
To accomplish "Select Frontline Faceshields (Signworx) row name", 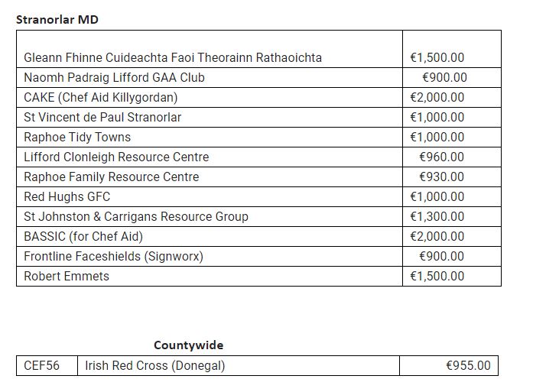I will click(113, 256).
